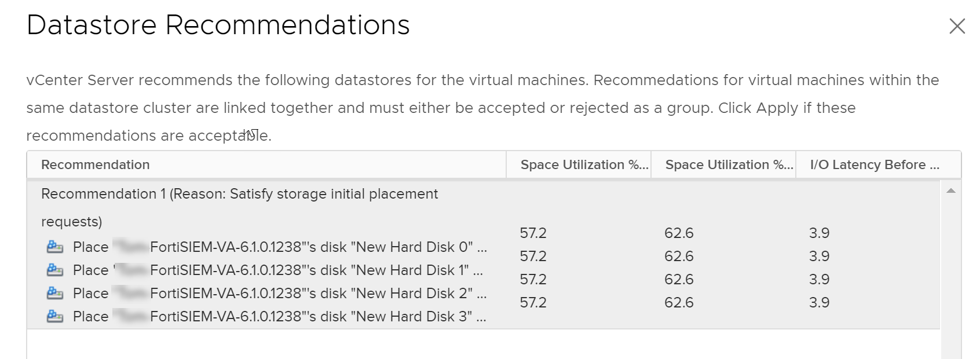Click the bottommost 3.9 I/O latency value

819,303
